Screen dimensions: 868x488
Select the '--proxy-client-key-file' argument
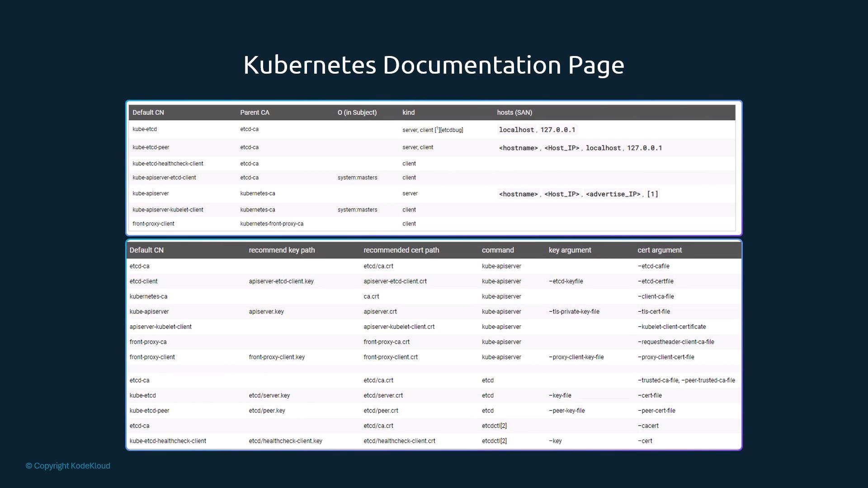[x=576, y=357]
